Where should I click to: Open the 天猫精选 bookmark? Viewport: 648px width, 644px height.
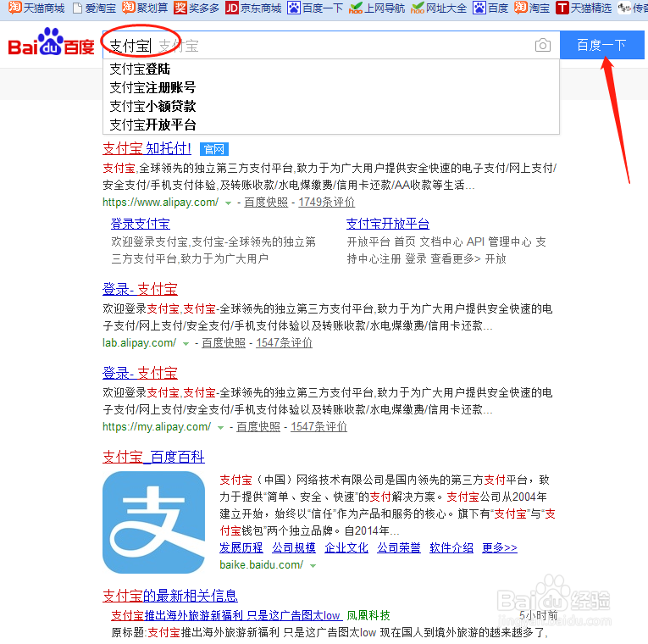584,8
